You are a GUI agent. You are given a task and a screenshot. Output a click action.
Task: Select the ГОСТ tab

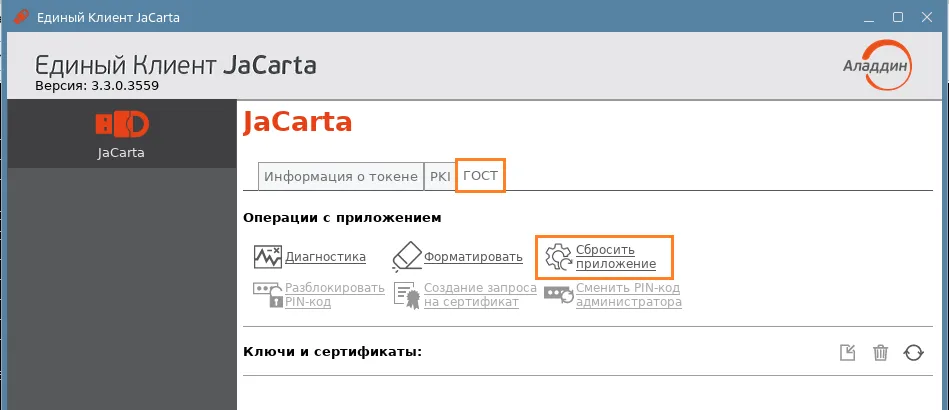[480, 176]
